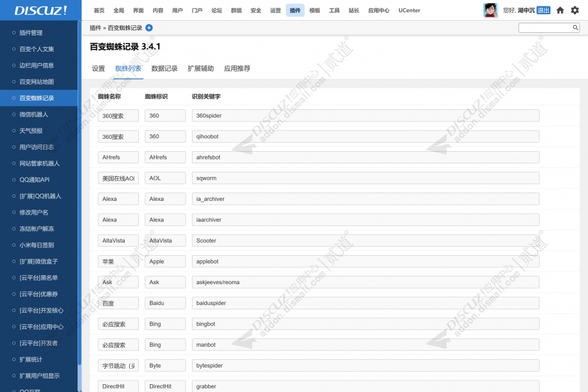
Task: Click the sidebar vertical scrollbar
Action: (79, 193)
